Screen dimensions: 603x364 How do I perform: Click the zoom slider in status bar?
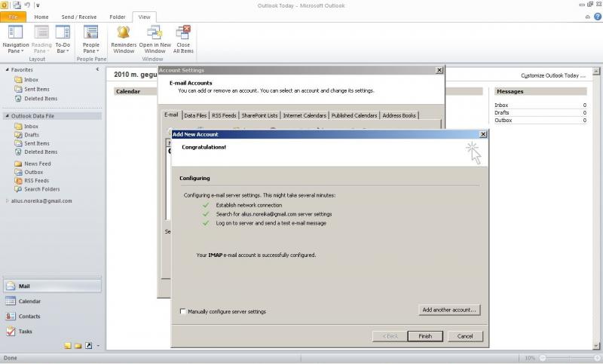tap(570, 358)
